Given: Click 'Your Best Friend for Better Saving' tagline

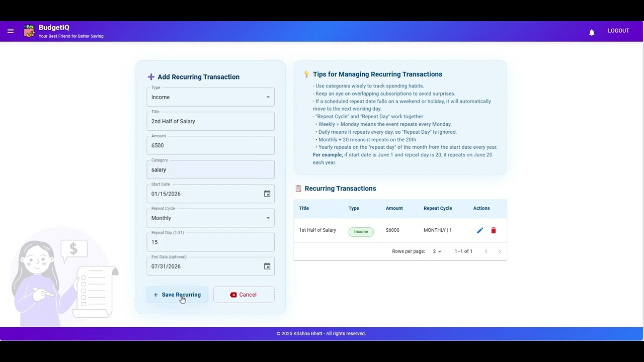Looking at the screenshot, I should click(71, 36).
